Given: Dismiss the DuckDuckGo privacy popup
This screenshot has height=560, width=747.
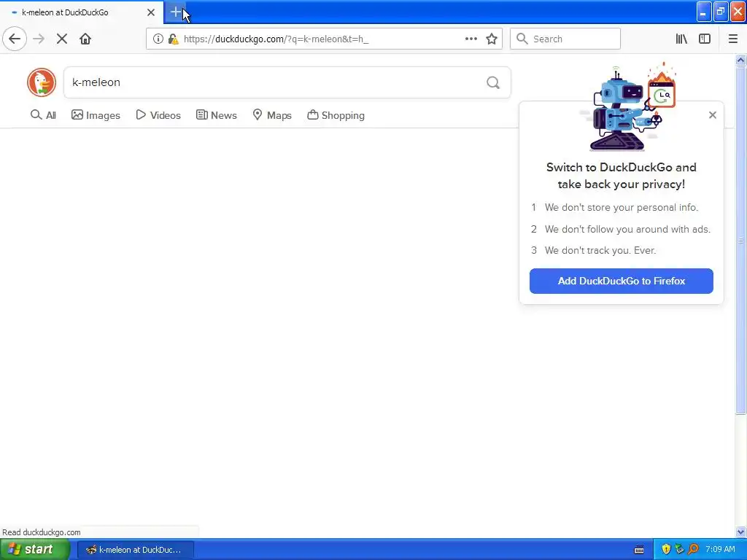Looking at the screenshot, I should (712, 114).
